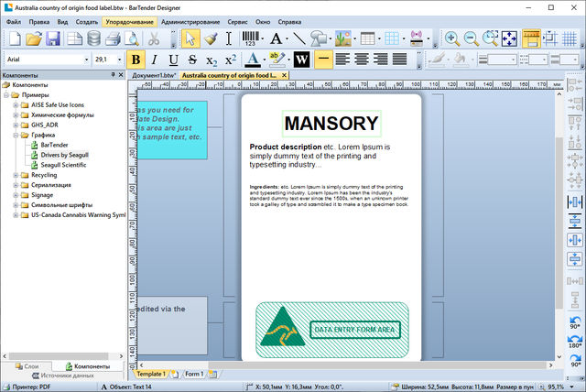Viewport: 586px width, 392px height.
Task: Open the Администрирование menu
Action: coord(190,22)
